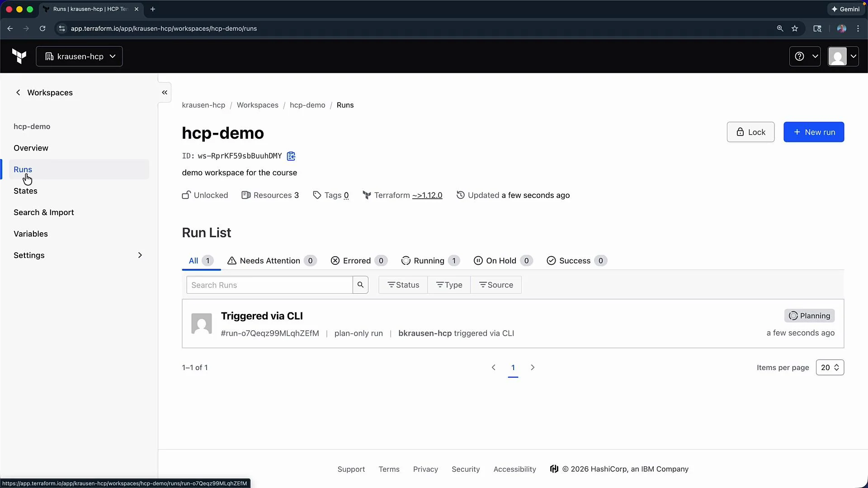Open Gemini in Chrome
This screenshot has height=488, width=868.
pyautogui.click(x=845, y=9)
